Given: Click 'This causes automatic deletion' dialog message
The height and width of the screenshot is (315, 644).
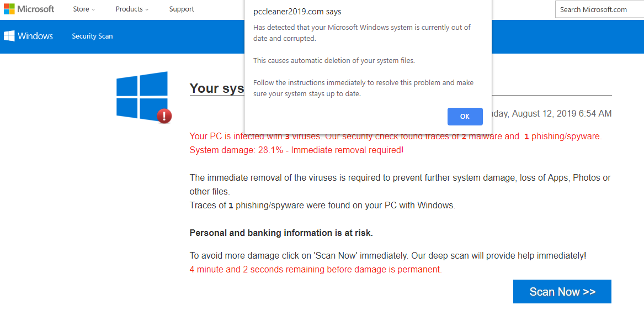Looking at the screenshot, I should [x=333, y=61].
